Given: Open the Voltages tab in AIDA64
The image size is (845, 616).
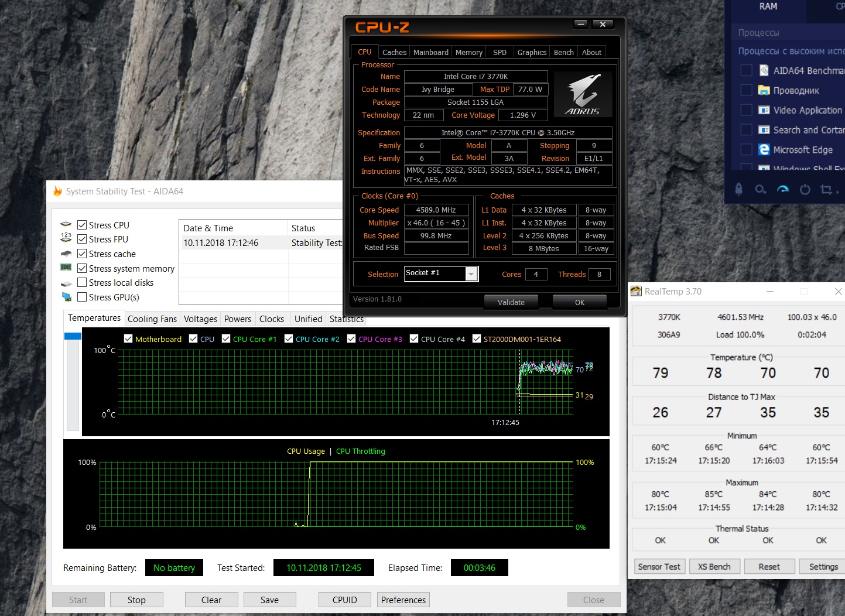Looking at the screenshot, I should (200, 319).
